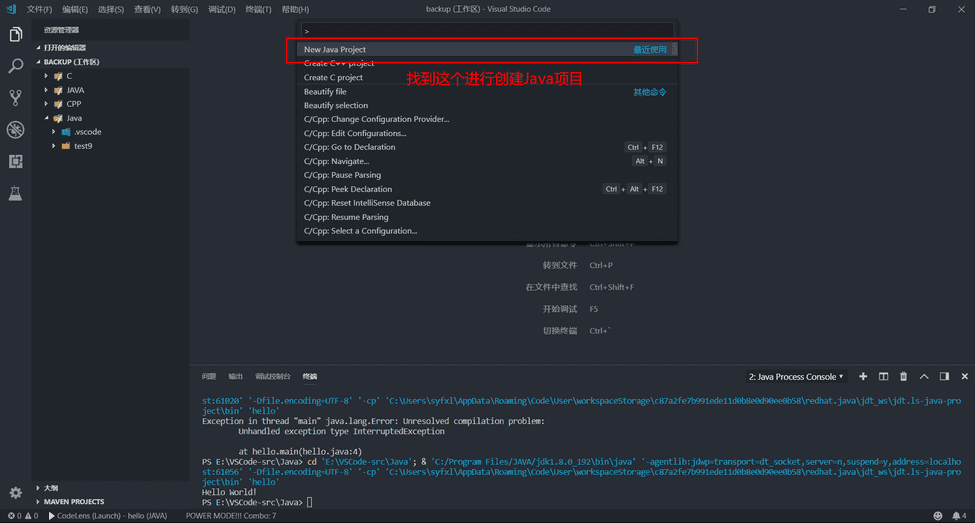Open the Source Control view
The height and width of the screenshot is (523, 975).
15,98
